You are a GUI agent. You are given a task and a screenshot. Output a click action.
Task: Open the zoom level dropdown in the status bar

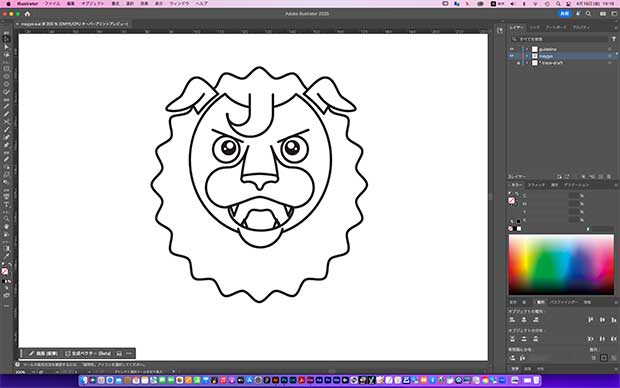point(34,372)
